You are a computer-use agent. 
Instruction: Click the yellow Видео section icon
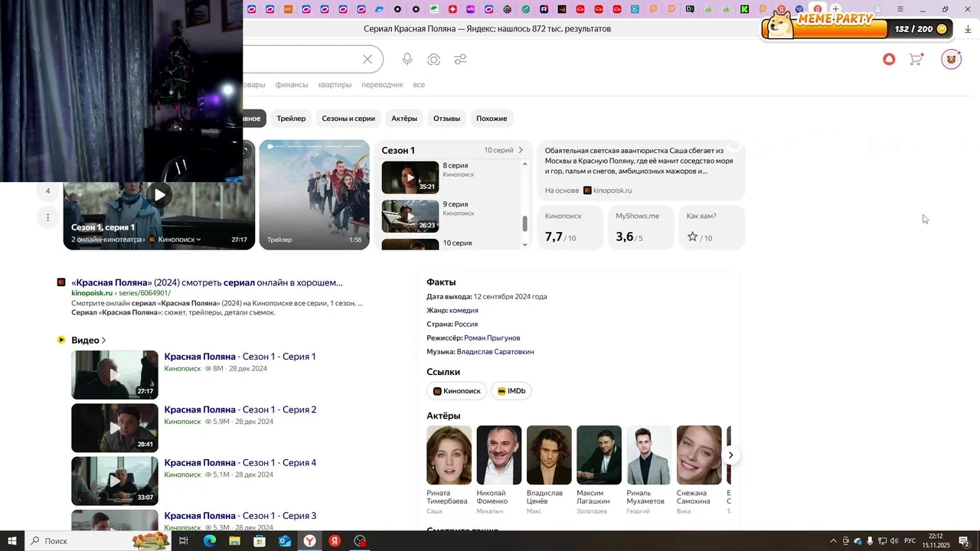click(61, 340)
